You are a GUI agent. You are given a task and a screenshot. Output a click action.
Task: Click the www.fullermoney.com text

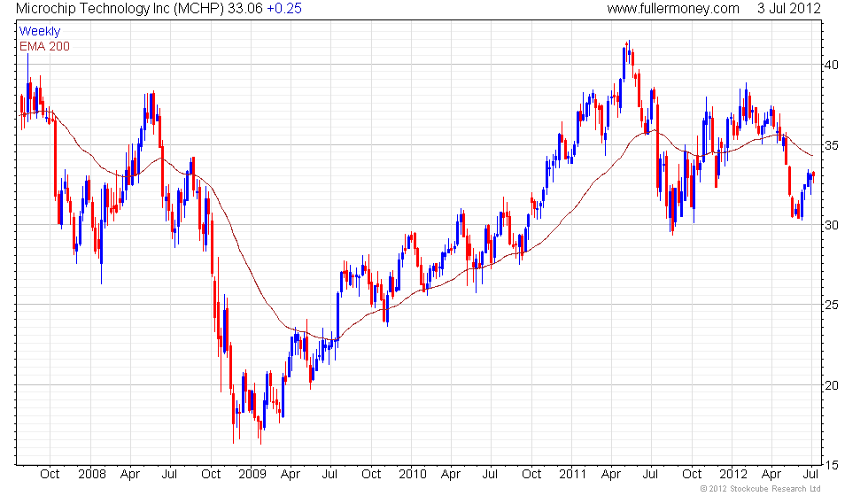click(673, 9)
